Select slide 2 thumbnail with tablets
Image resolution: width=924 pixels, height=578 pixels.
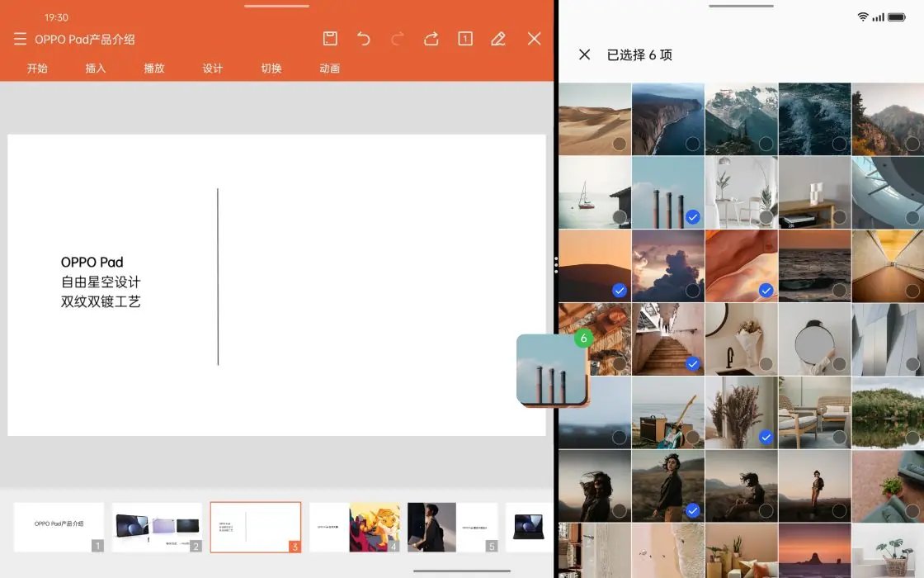157,528
